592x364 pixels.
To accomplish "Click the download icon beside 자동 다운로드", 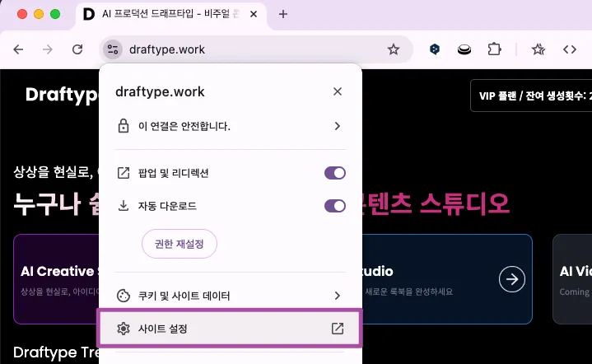I will [x=124, y=206].
